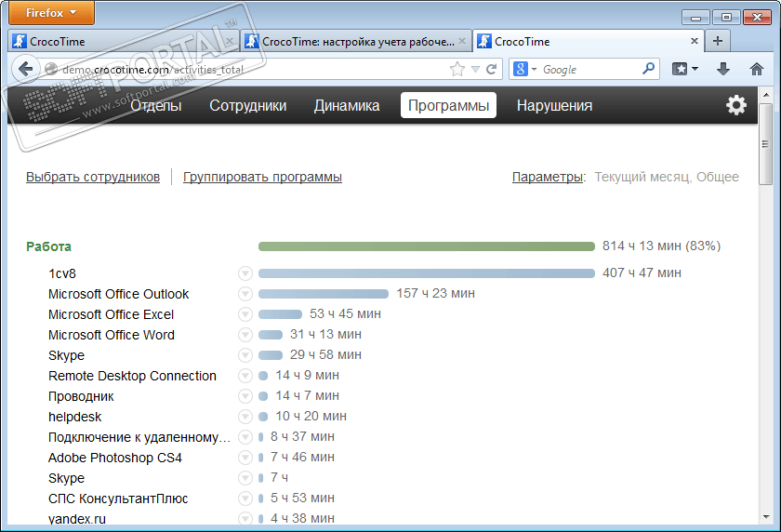The image size is (781, 532).
Task: Open dropdown for Remote Desktop Connection
Action: (x=245, y=376)
